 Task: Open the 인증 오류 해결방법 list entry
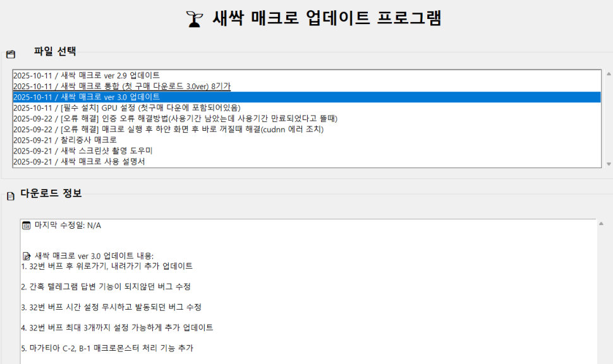tap(175, 118)
